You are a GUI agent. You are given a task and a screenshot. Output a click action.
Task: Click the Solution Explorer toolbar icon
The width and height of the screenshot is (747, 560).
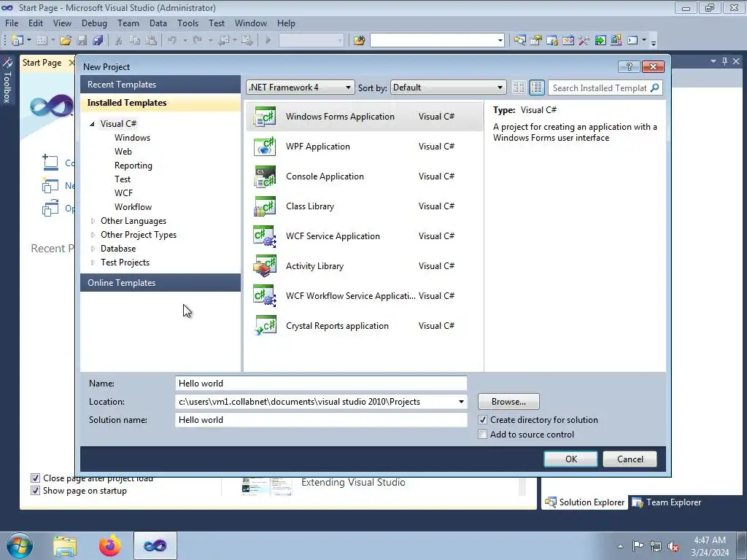coord(519,41)
